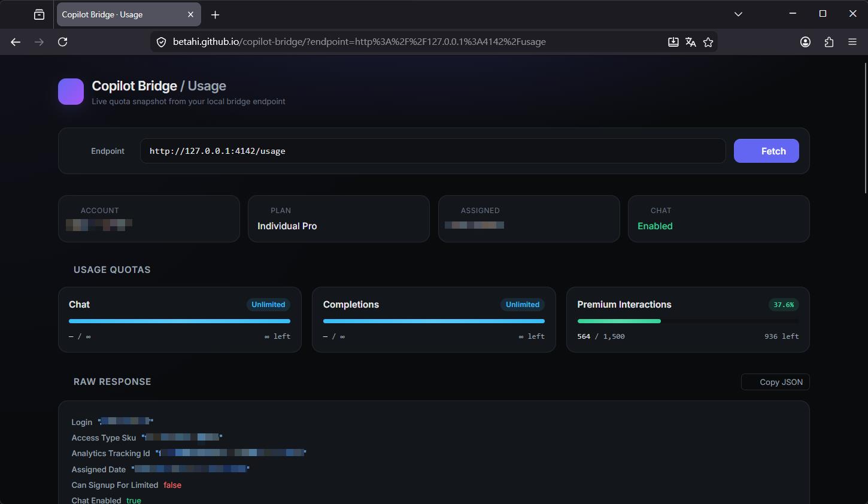
Task: Click the Premium Interactions progress bar
Action: click(688, 321)
